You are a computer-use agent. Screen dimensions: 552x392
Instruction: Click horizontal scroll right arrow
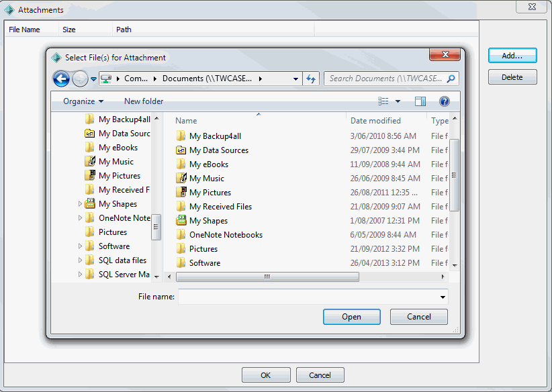443,277
